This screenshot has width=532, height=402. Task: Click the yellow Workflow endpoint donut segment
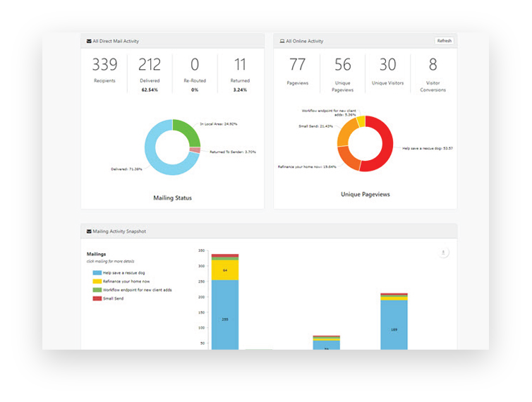[361, 121]
